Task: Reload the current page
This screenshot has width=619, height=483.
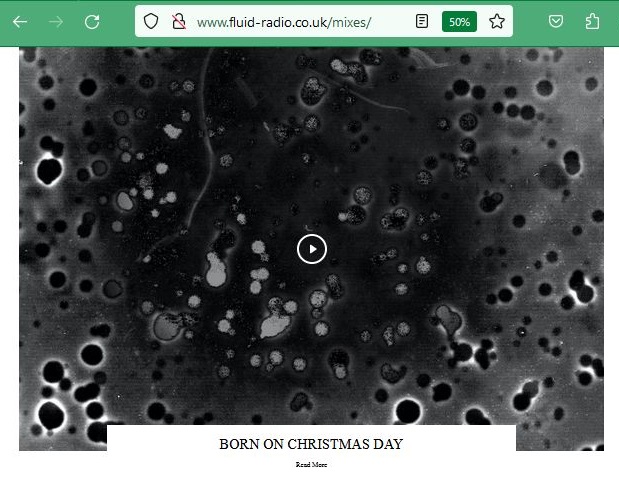Action: coord(92,22)
